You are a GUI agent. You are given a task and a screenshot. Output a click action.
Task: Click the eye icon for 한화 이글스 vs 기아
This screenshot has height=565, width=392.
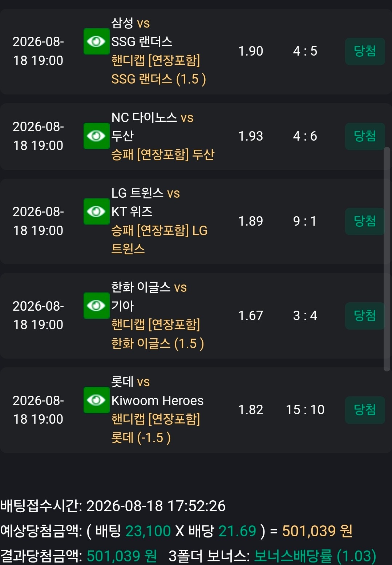96,306
